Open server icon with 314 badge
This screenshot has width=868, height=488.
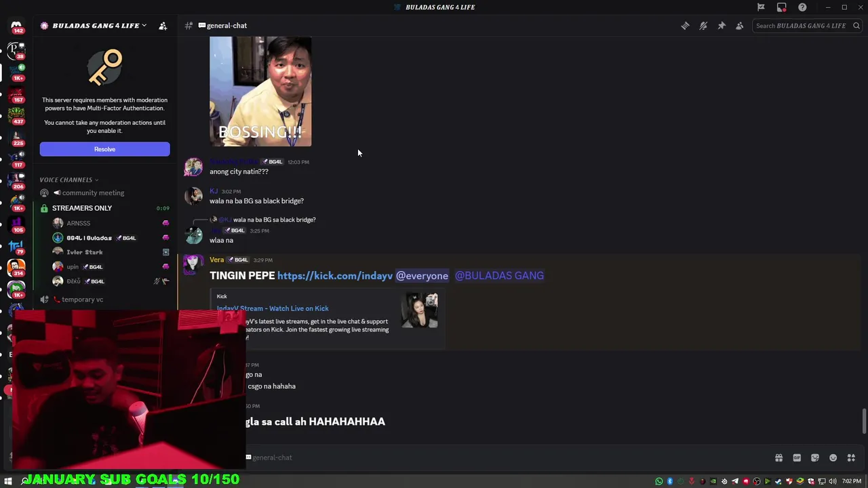(16, 267)
